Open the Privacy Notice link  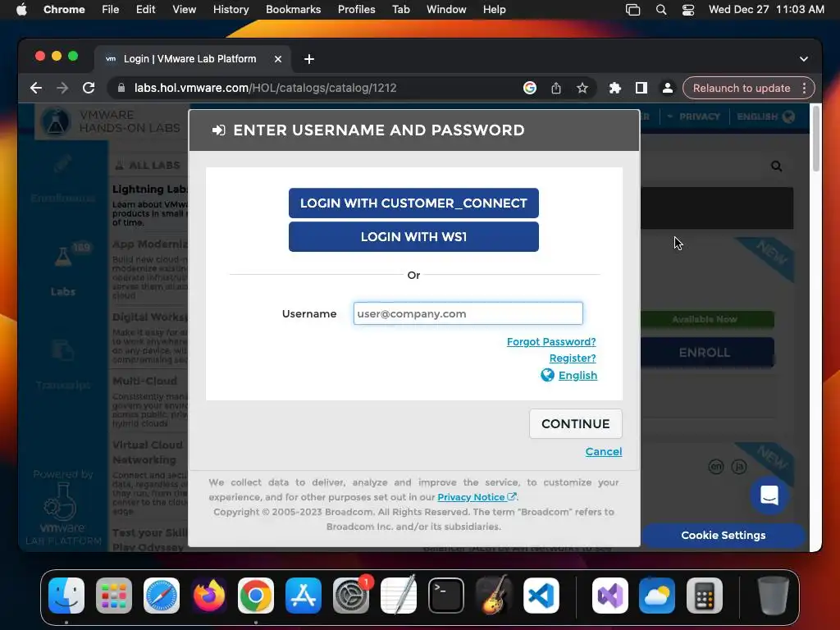pyautogui.click(x=477, y=496)
